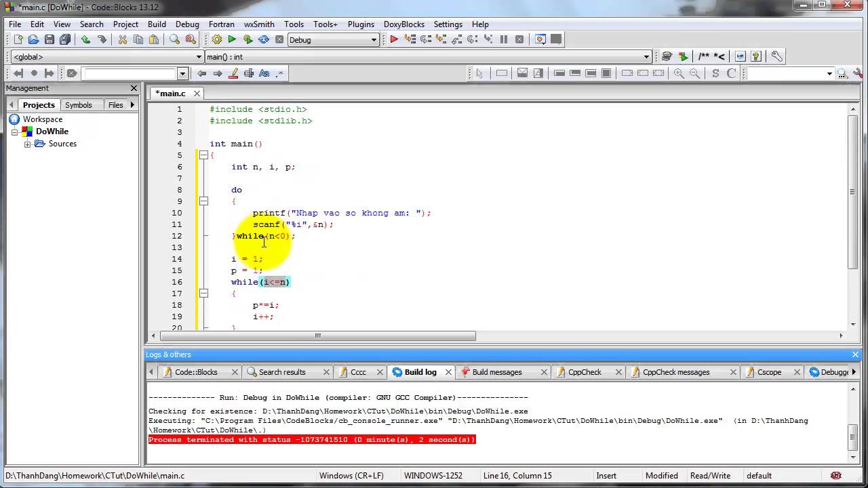Run program with green play icon
Image resolution: width=868 pixels, height=488 pixels.
(233, 39)
